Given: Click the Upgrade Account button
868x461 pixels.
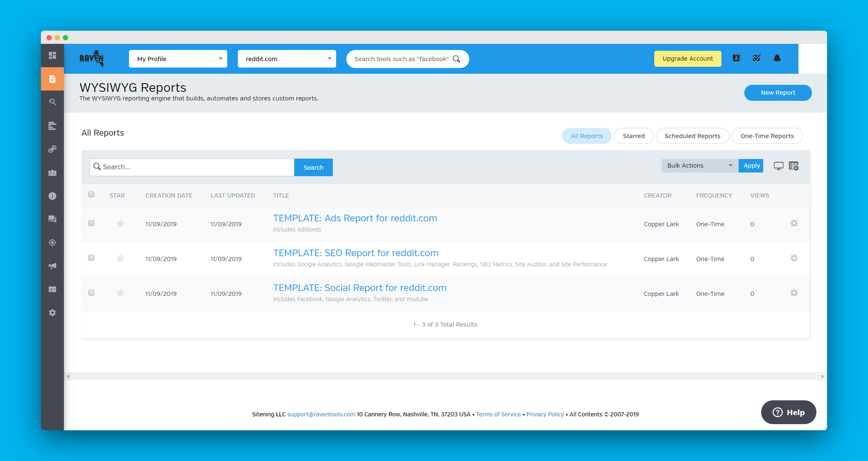Looking at the screenshot, I should pyautogui.click(x=688, y=59).
